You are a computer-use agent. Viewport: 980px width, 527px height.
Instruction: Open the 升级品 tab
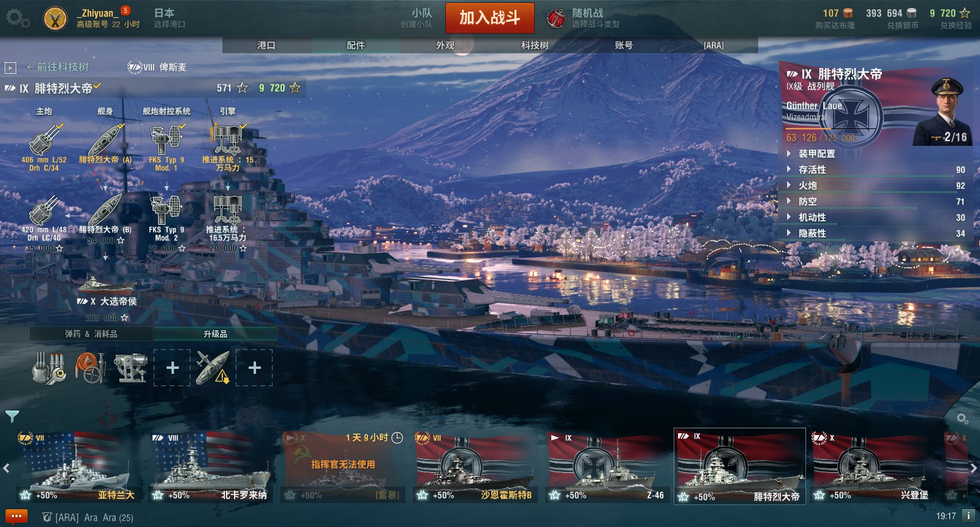(215, 334)
